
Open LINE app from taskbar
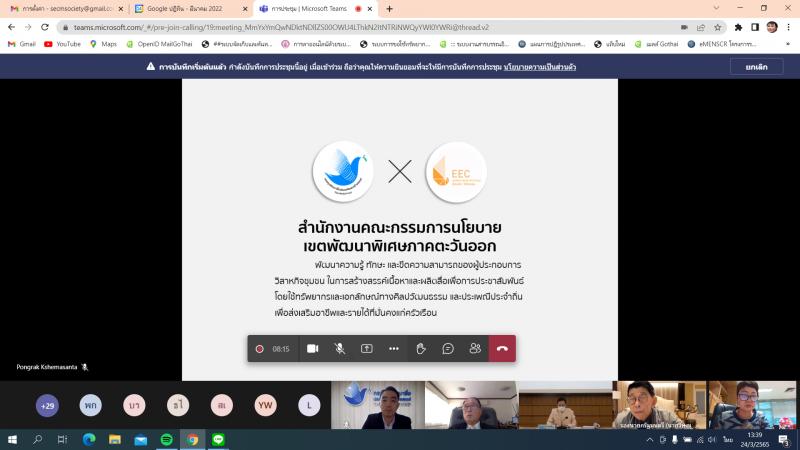[218, 439]
